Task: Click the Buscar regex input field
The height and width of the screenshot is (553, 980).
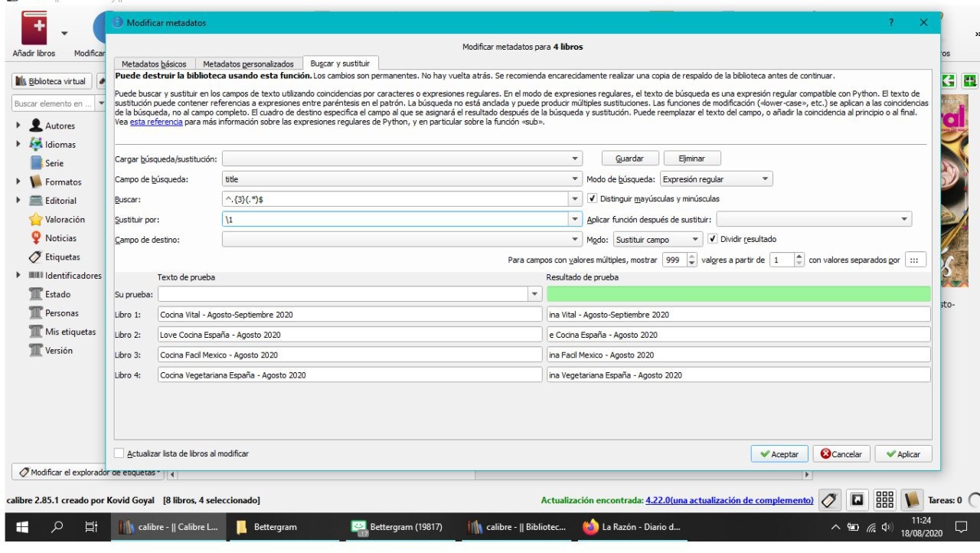Action: 395,199
